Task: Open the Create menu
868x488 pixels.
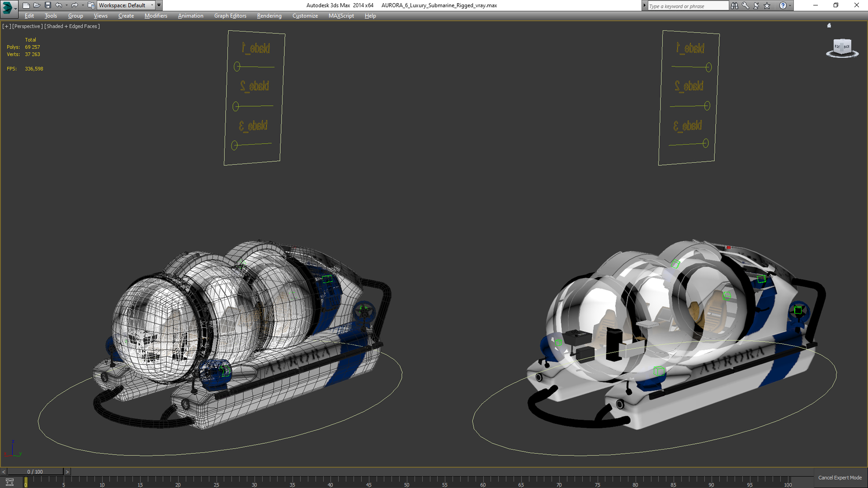Action: click(126, 16)
